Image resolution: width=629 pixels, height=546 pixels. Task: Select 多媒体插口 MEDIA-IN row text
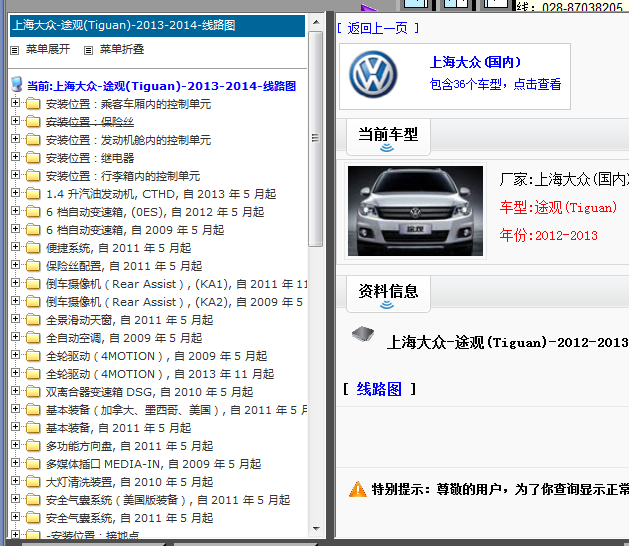[154, 464]
